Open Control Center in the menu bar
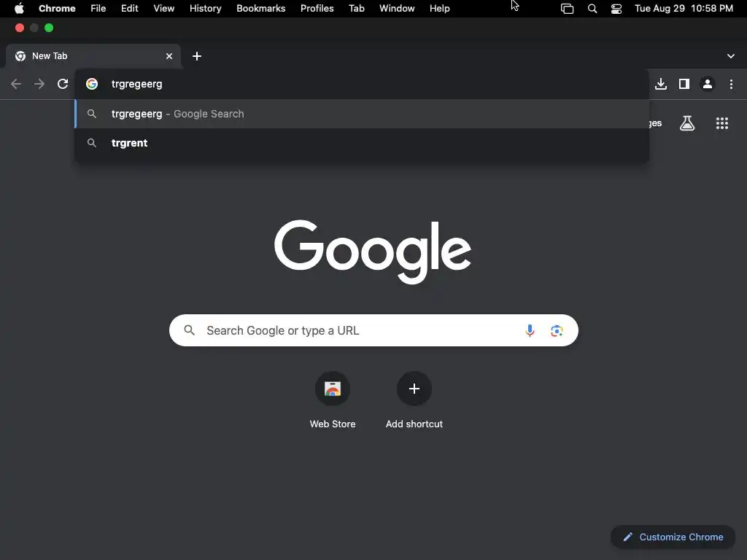The height and width of the screenshot is (560, 747). coord(616,9)
